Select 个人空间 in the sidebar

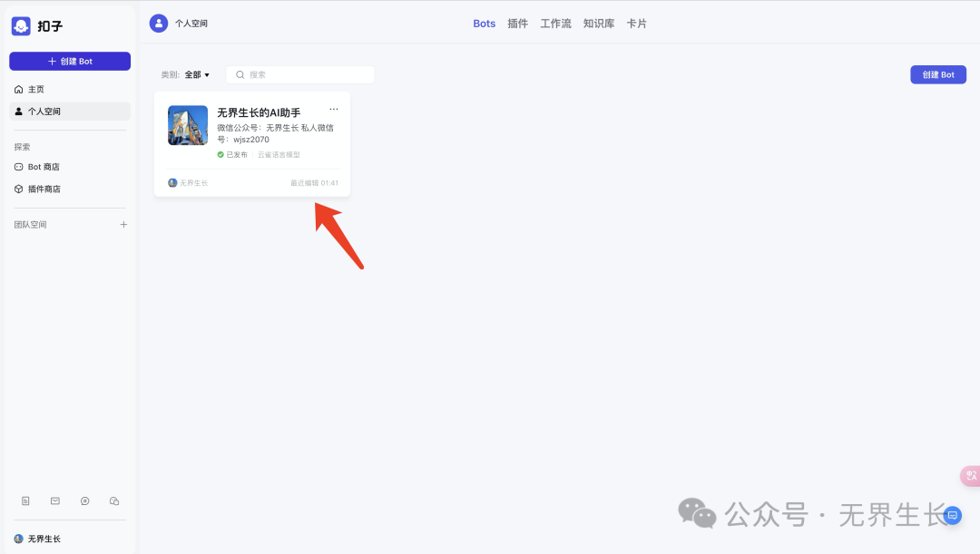pyautogui.click(x=70, y=112)
